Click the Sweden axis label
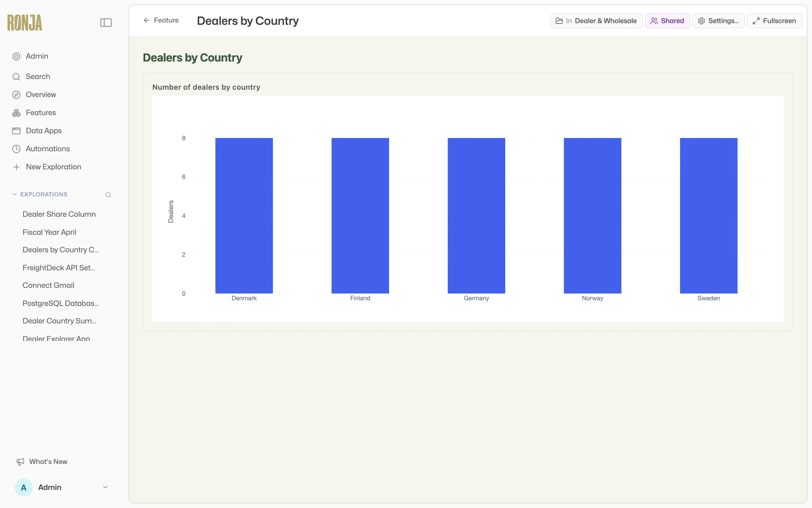 click(709, 298)
